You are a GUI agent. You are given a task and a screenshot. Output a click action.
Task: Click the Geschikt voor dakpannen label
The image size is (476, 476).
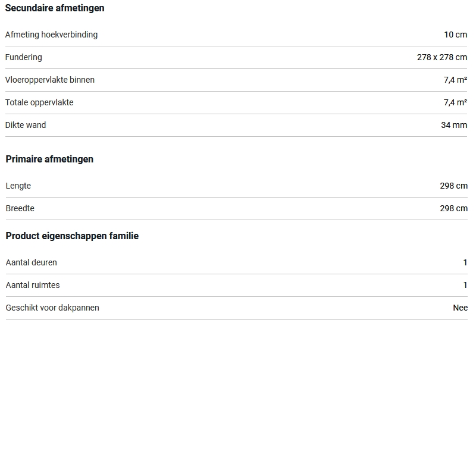(x=52, y=308)
